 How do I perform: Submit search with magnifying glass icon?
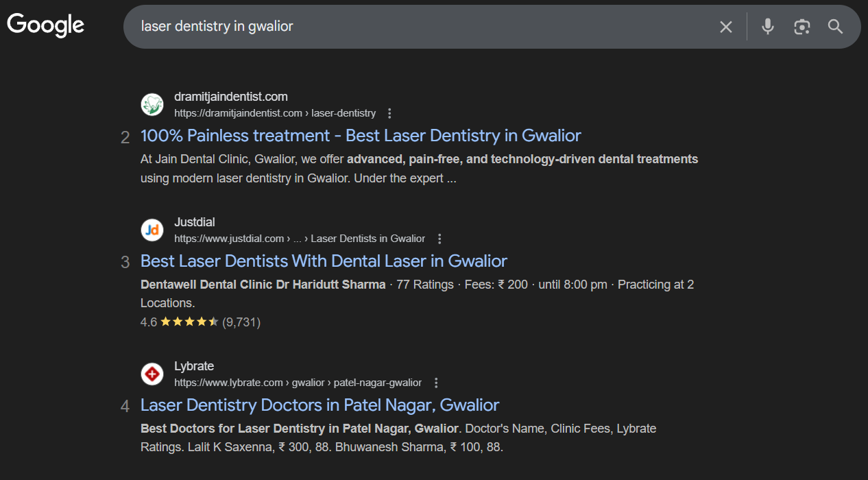[835, 27]
